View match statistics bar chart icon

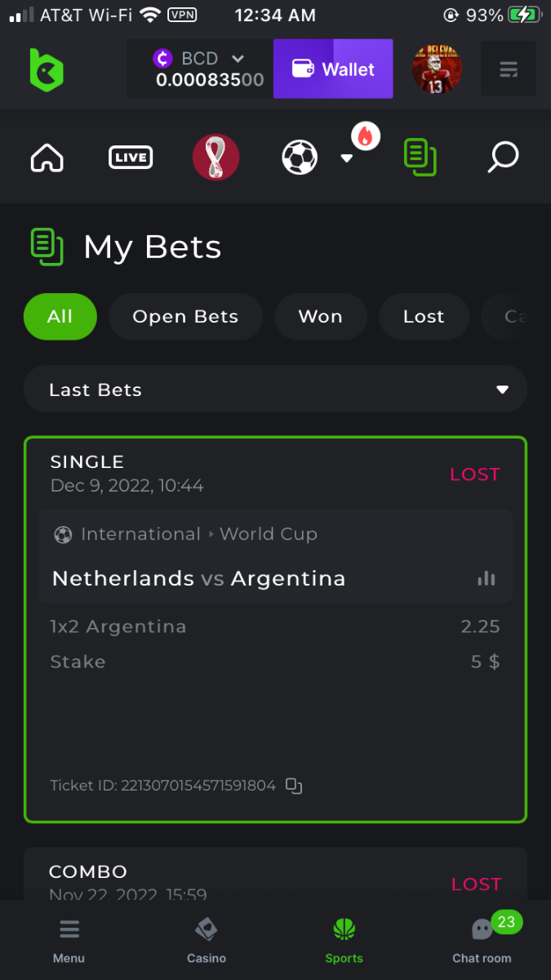pyautogui.click(x=487, y=578)
